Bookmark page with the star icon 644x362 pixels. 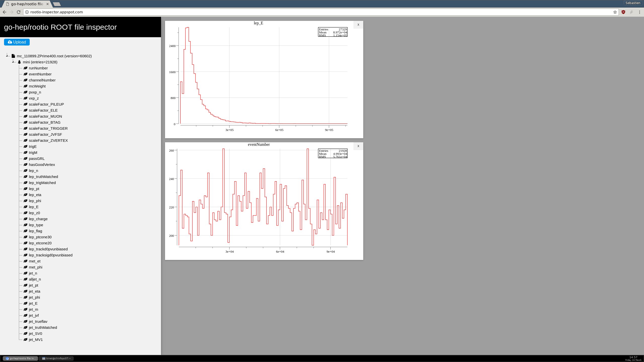615,12
